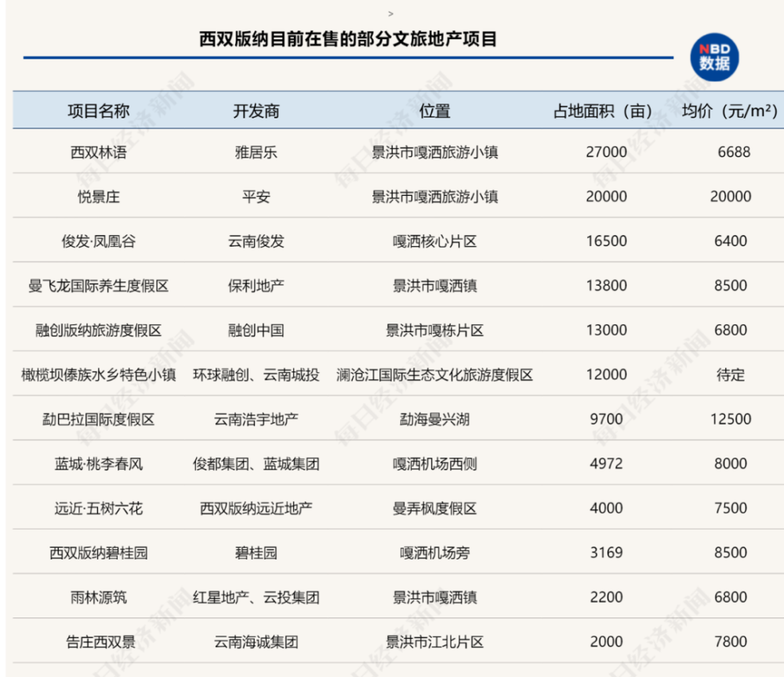Click price value 8000
The height and width of the screenshot is (677, 784).
point(731,464)
